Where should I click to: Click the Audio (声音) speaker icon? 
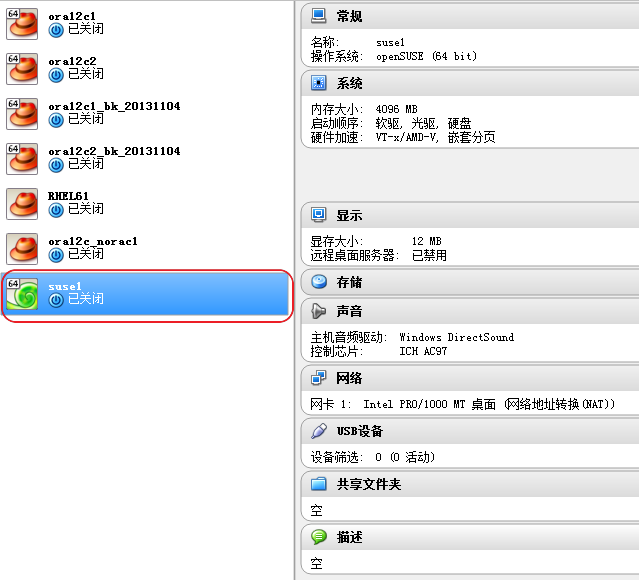[x=319, y=311]
